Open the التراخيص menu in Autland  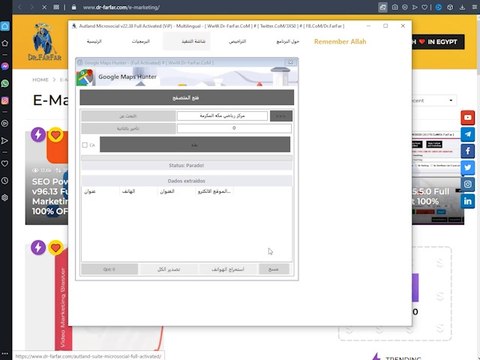237,42
